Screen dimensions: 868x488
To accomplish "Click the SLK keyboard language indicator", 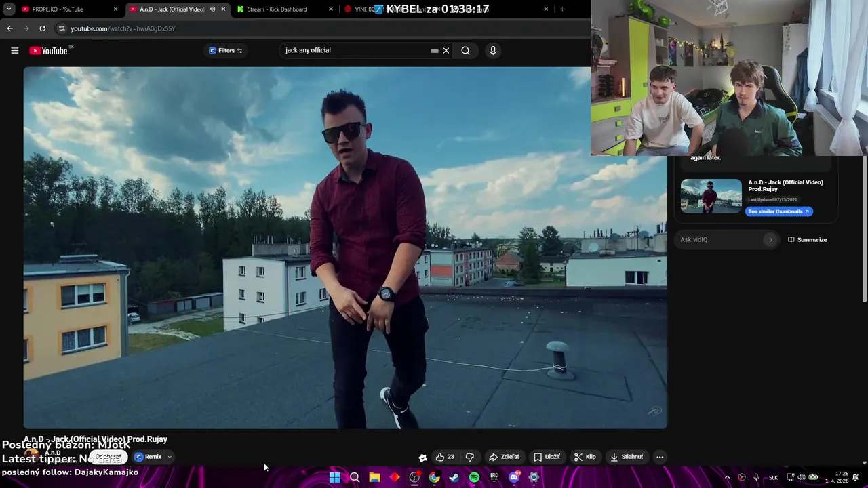I will point(773,477).
